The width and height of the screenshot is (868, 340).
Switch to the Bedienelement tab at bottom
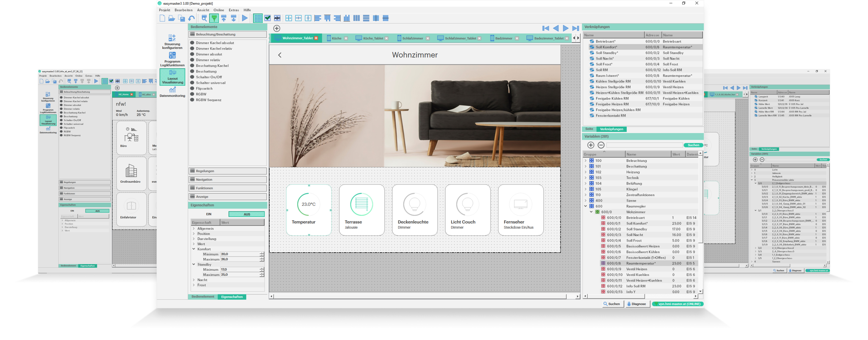tap(203, 297)
